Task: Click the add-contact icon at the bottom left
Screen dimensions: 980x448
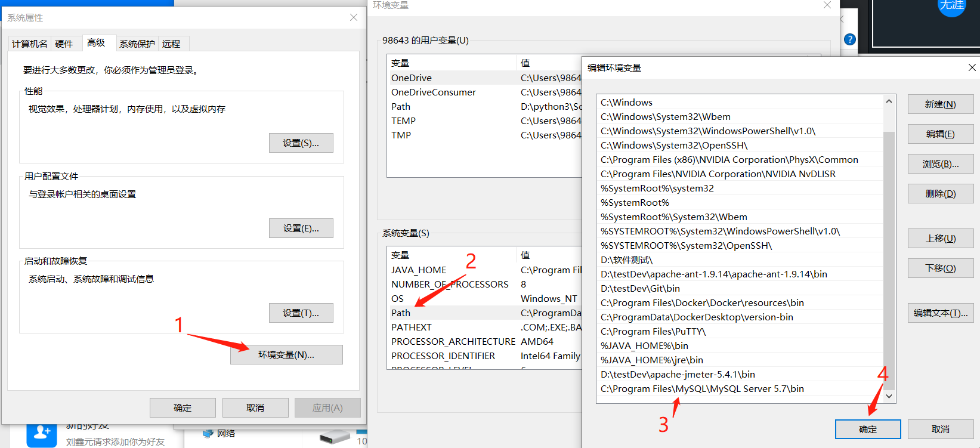Action: [x=42, y=435]
